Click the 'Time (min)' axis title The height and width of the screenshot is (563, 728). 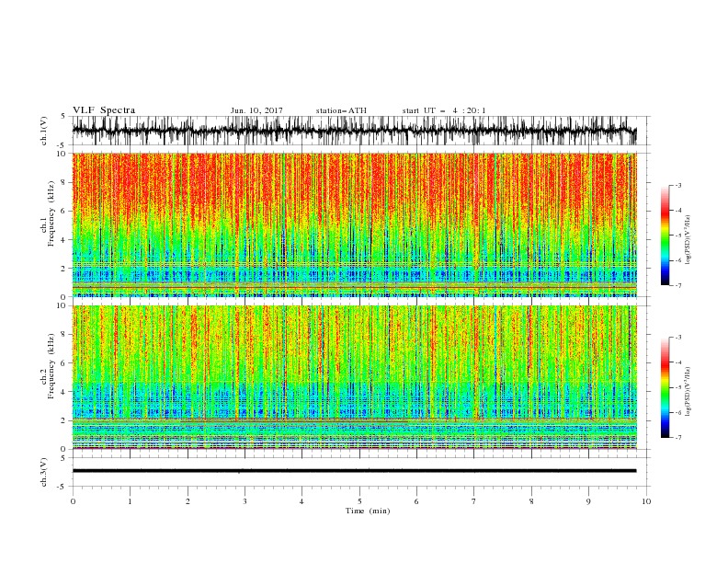click(368, 511)
